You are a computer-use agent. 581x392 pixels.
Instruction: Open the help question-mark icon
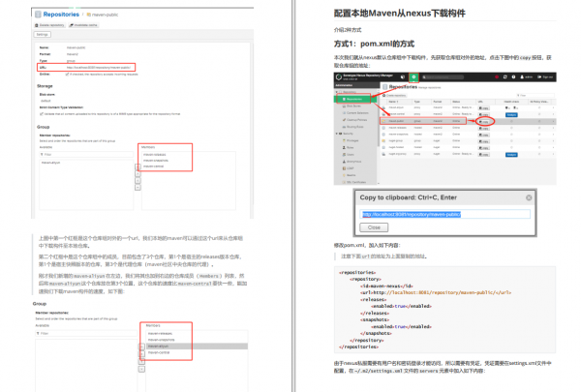pyautogui.click(x=513, y=77)
